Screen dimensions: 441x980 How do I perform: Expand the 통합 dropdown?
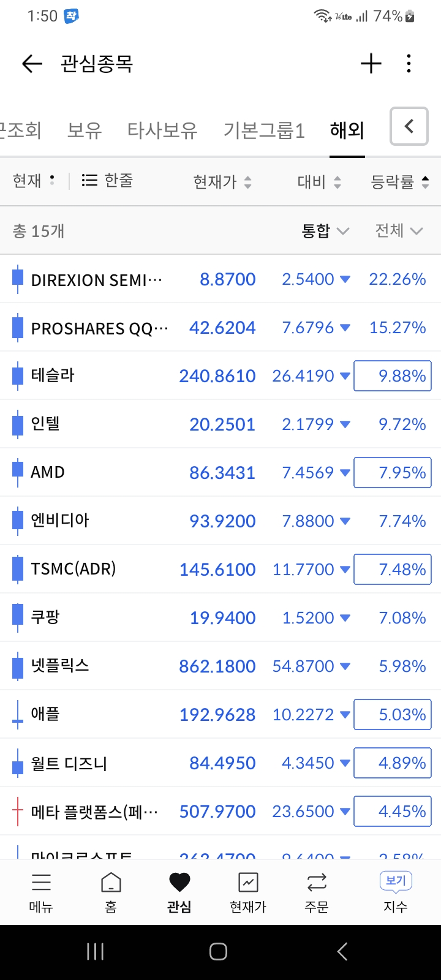pos(325,231)
